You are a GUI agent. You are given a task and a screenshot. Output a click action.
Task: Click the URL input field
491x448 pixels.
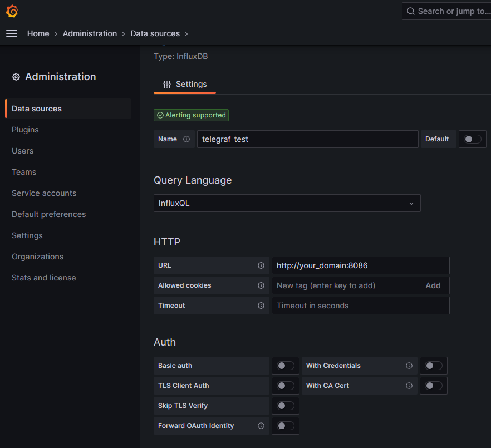pyautogui.click(x=360, y=265)
